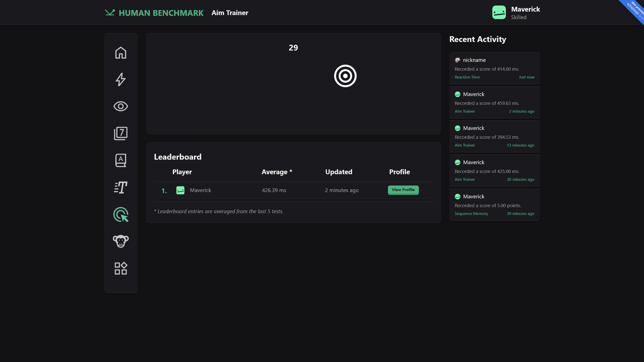Click Maverick's avatar on the 394.53 ms entry
The width and height of the screenshot is (644, 362).
pos(458,128)
